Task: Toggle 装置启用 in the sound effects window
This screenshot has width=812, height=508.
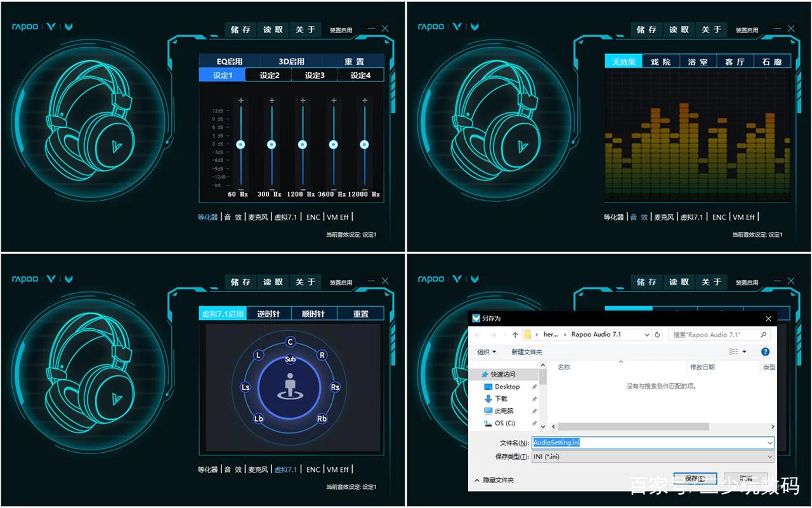Action: (747, 30)
